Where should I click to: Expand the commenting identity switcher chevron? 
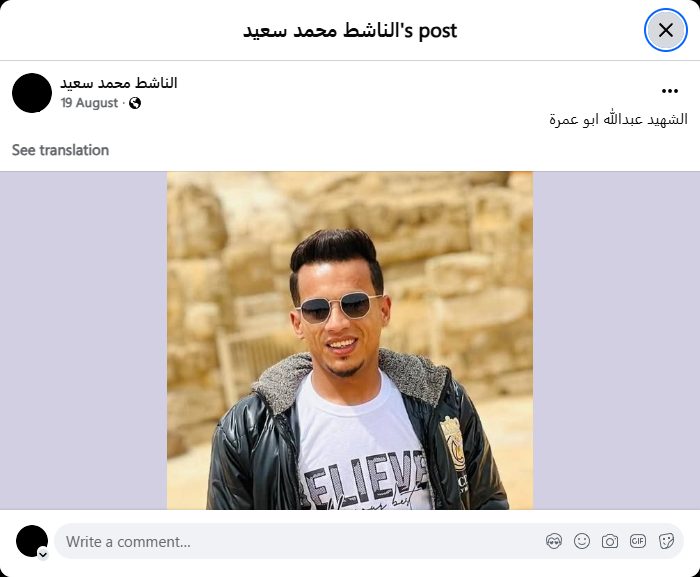pos(43,554)
